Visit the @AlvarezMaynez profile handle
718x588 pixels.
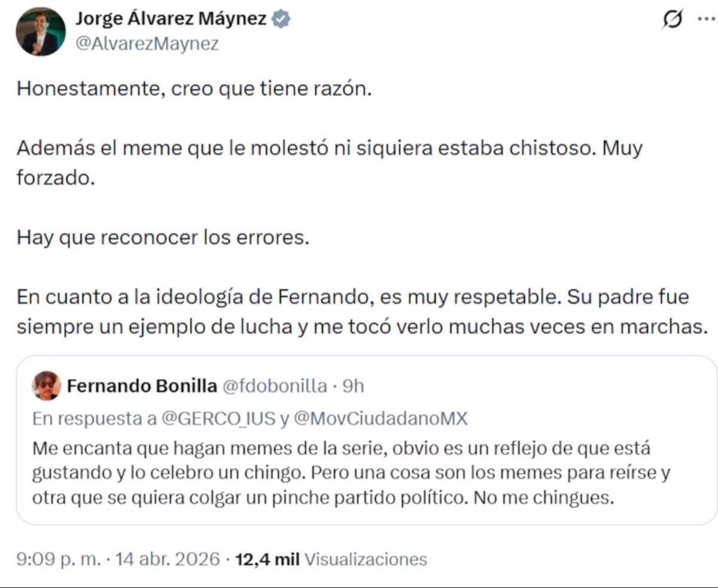coord(147,42)
